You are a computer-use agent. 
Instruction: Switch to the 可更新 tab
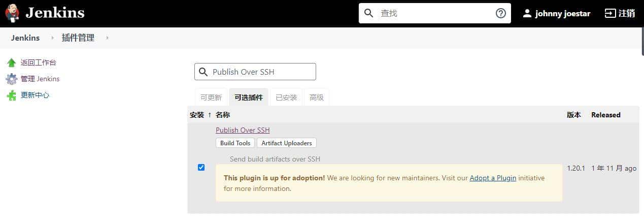click(211, 98)
